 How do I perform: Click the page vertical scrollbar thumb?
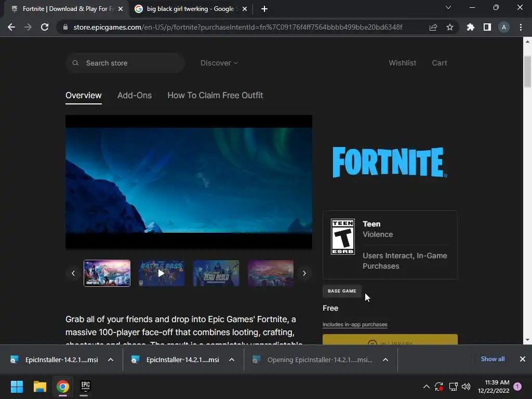click(x=527, y=72)
